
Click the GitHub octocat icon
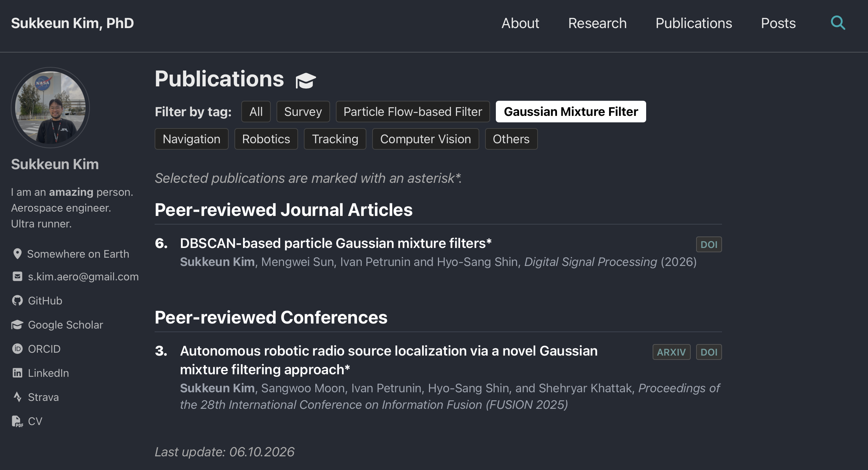[x=17, y=300]
